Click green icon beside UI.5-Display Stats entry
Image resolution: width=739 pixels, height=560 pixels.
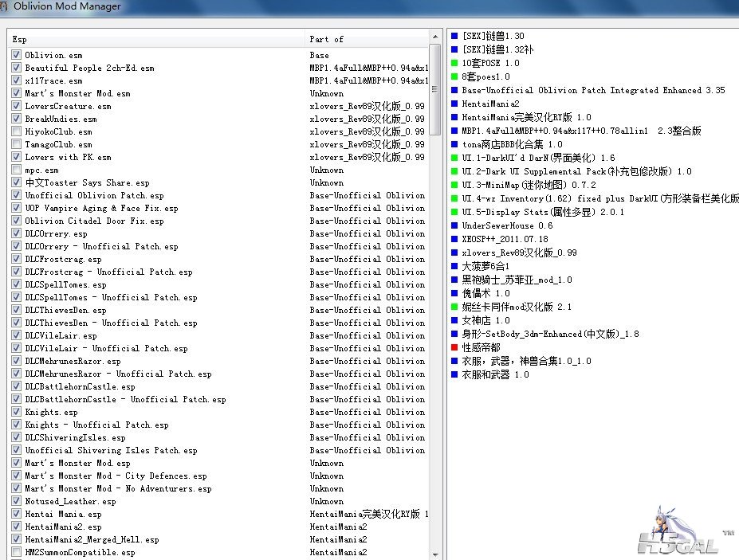tap(454, 212)
